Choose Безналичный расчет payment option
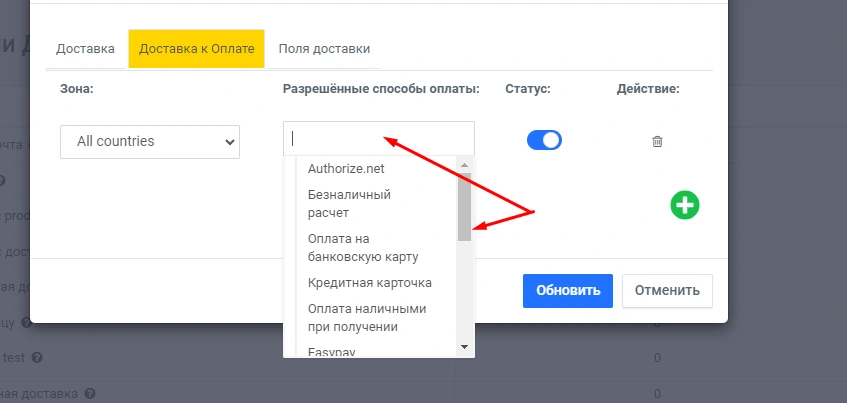Image resolution: width=847 pixels, height=403 pixels. [349, 203]
